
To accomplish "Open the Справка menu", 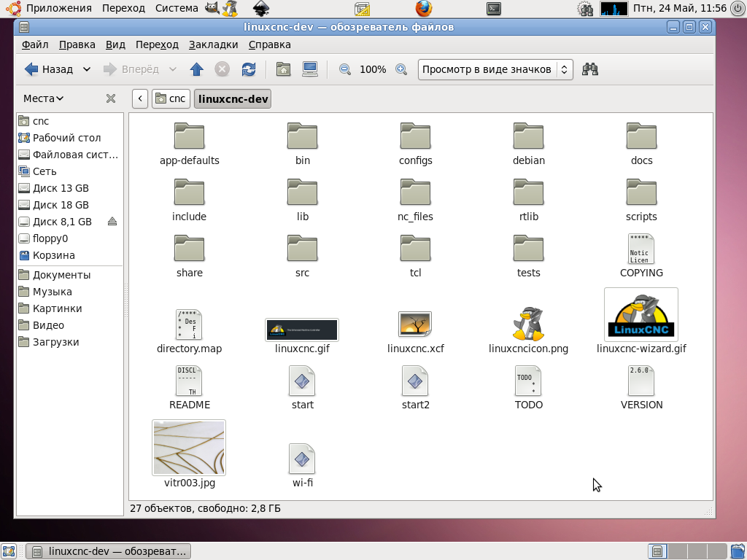I will (x=270, y=44).
